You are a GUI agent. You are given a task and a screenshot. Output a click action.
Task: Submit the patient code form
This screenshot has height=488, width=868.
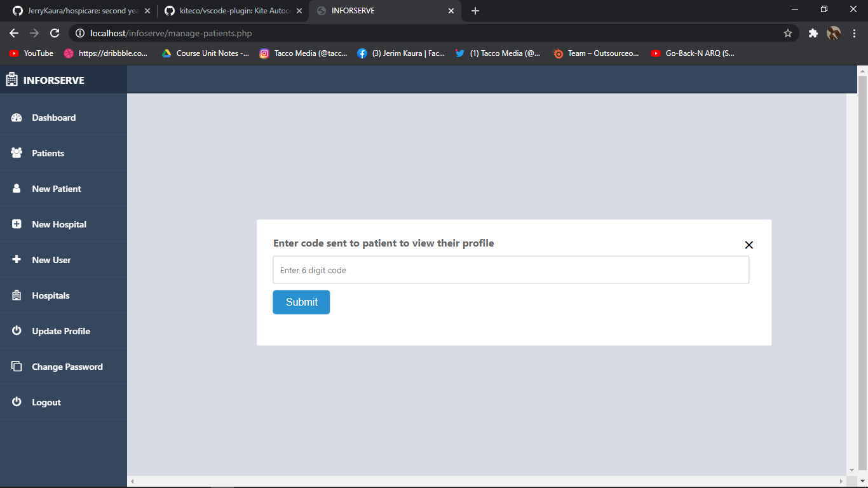point(301,302)
